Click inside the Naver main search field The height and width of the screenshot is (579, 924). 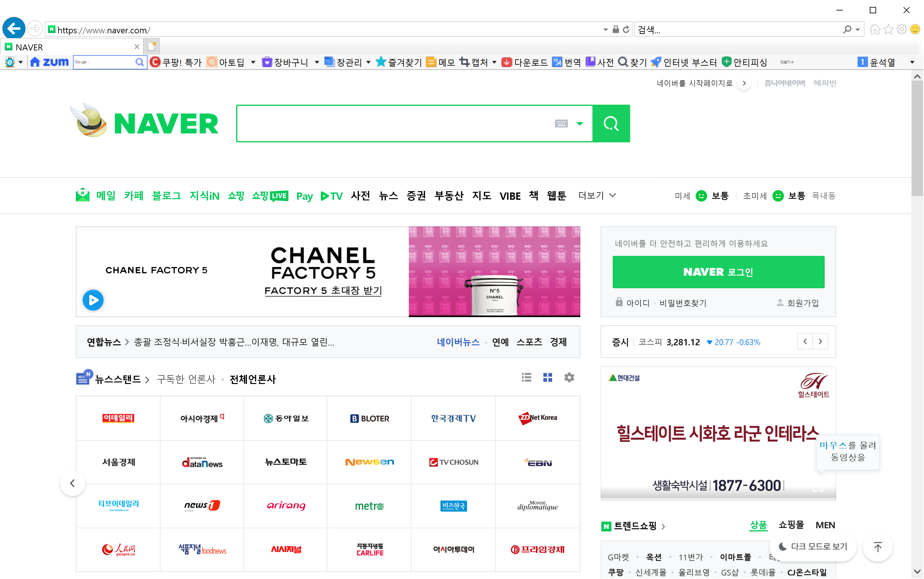coord(395,124)
